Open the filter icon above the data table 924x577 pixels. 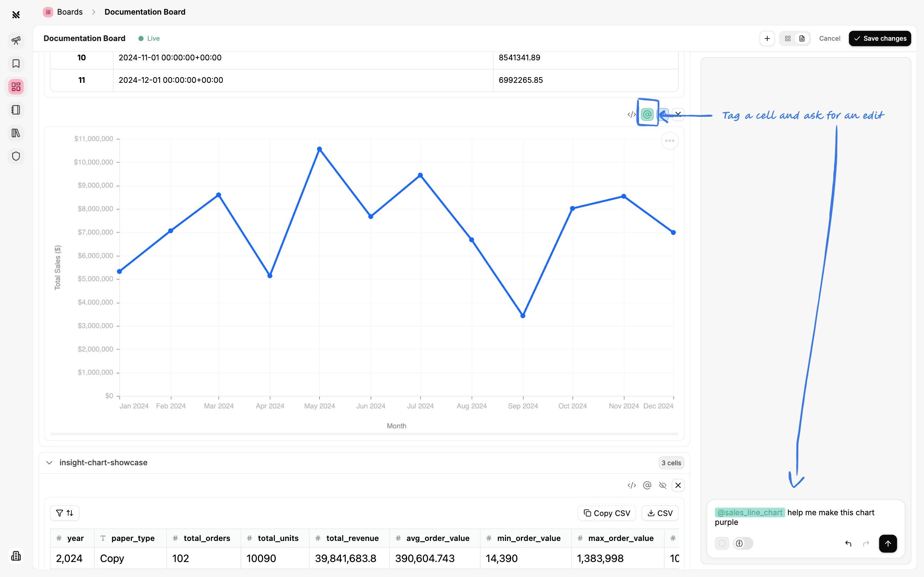pos(60,512)
